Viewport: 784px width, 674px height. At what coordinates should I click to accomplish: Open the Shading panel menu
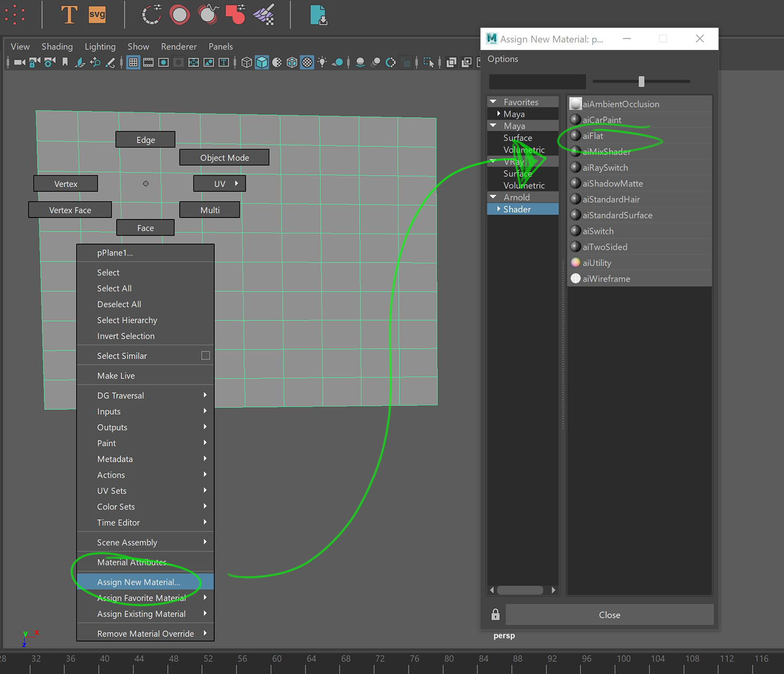[57, 47]
